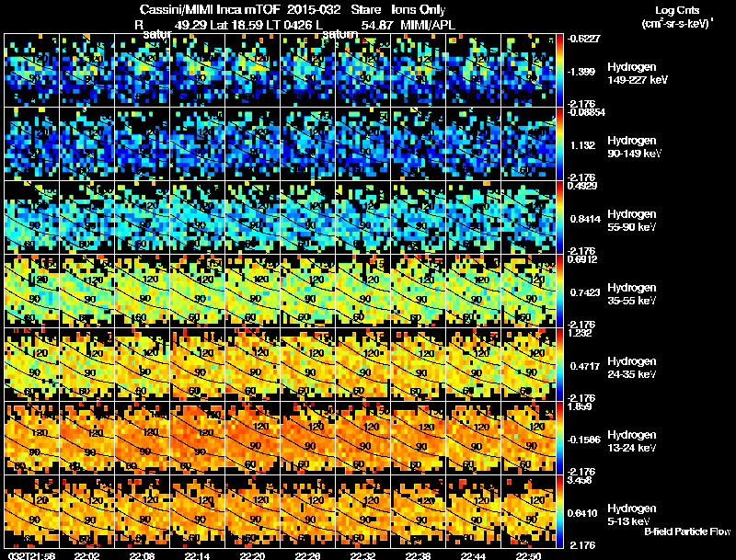Click the 1.859 color scale value
The image size is (736, 560).
580,406
